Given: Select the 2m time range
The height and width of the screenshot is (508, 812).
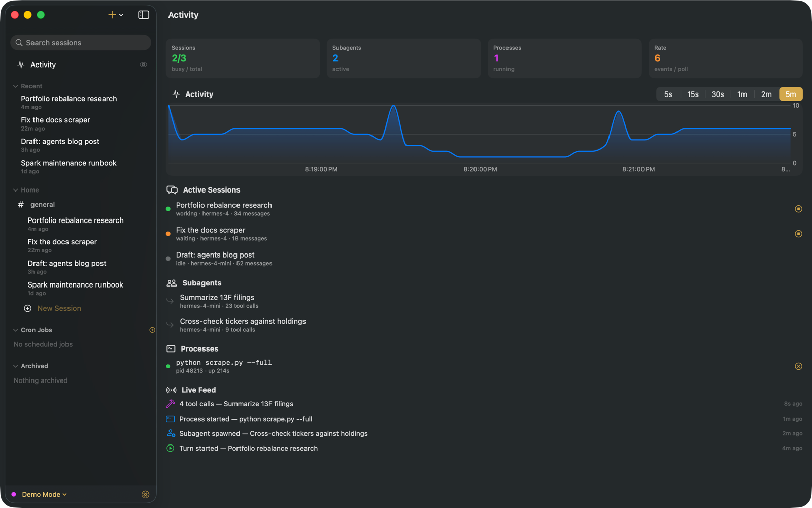Looking at the screenshot, I should [766, 94].
